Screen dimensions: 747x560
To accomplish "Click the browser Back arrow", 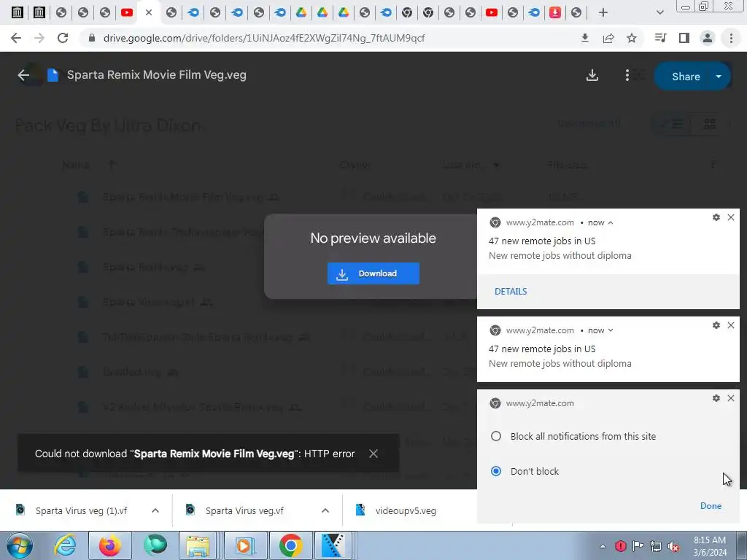I will (x=16, y=38).
